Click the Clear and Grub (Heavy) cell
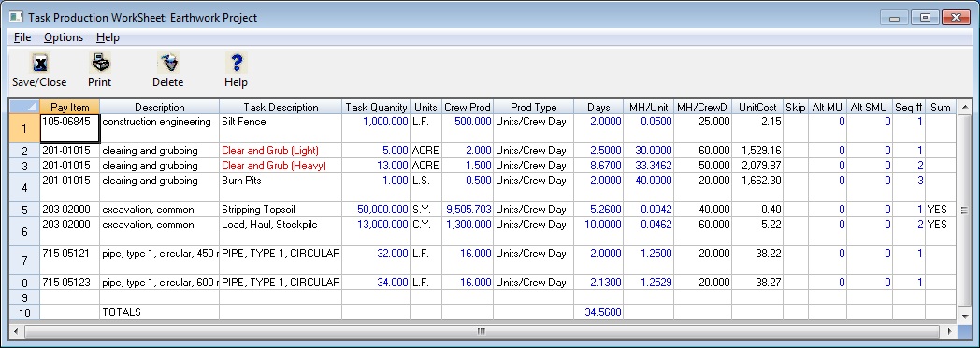 pyautogui.click(x=281, y=166)
